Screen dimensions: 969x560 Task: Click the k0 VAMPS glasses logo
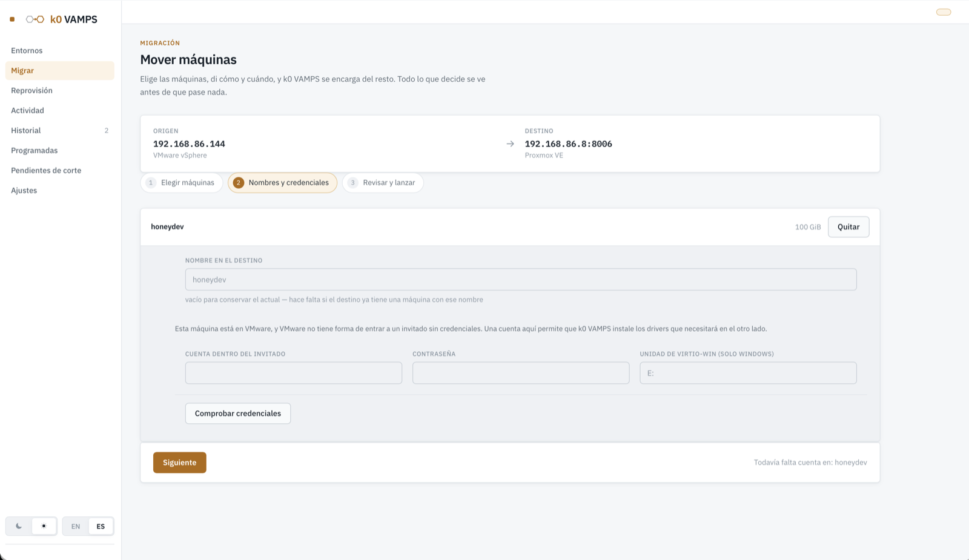coord(35,19)
